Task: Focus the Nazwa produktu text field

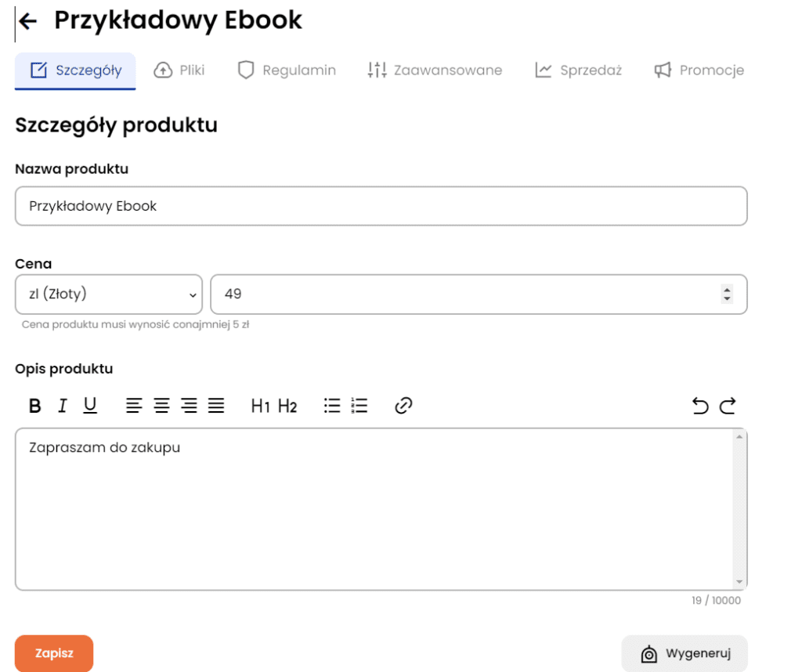Action: click(x=381, y=206)
